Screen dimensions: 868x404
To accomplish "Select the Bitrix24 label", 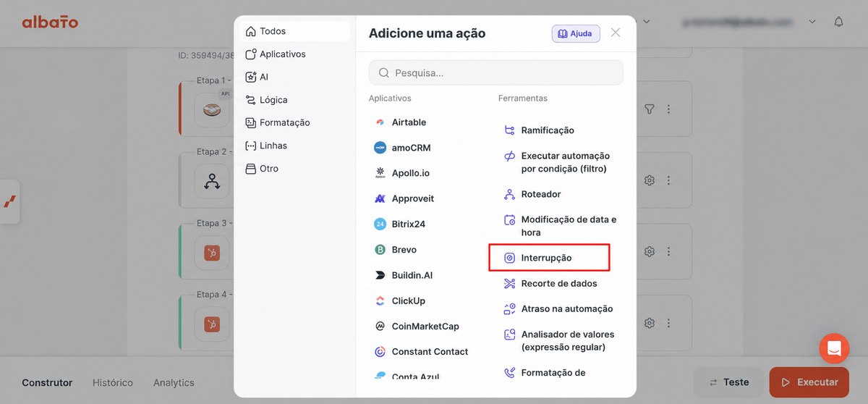I will click(409, 224).
